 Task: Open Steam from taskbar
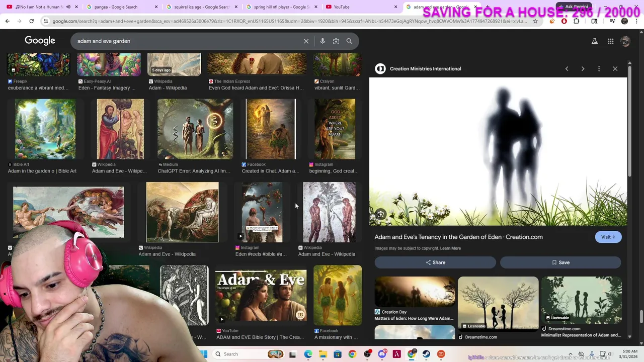tap(426, 354)
